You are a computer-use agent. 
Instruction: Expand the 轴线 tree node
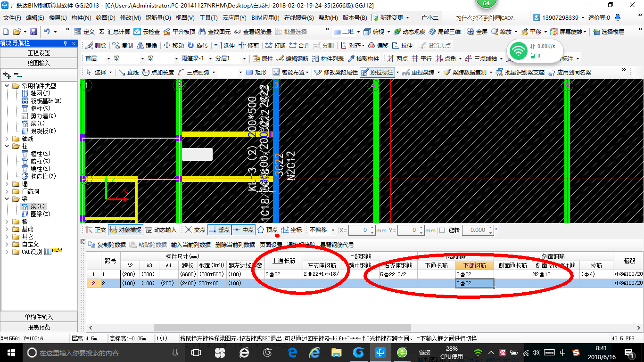coord(7,139)
